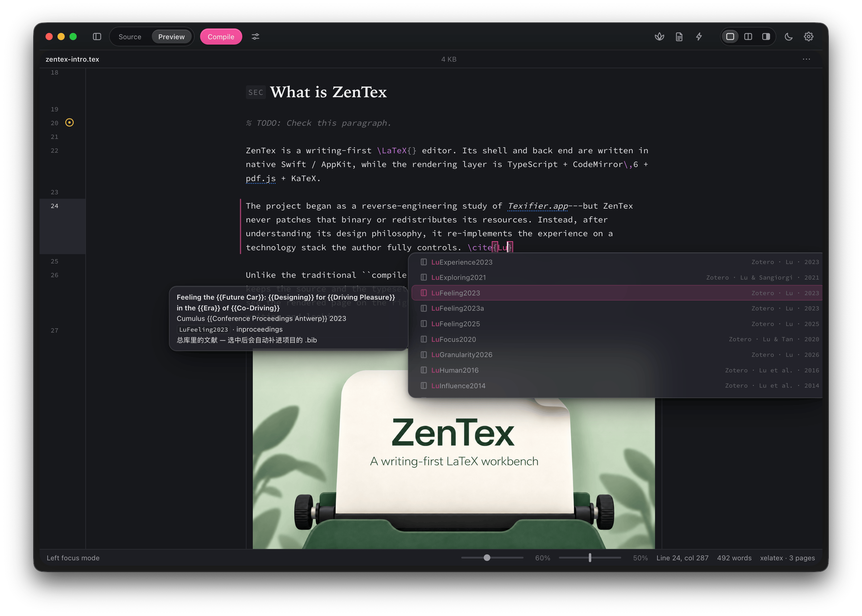Click the Line 24, col 287 status
This screenshot has height=616, width=862.
pyautogui.click(x=683, y=558)
